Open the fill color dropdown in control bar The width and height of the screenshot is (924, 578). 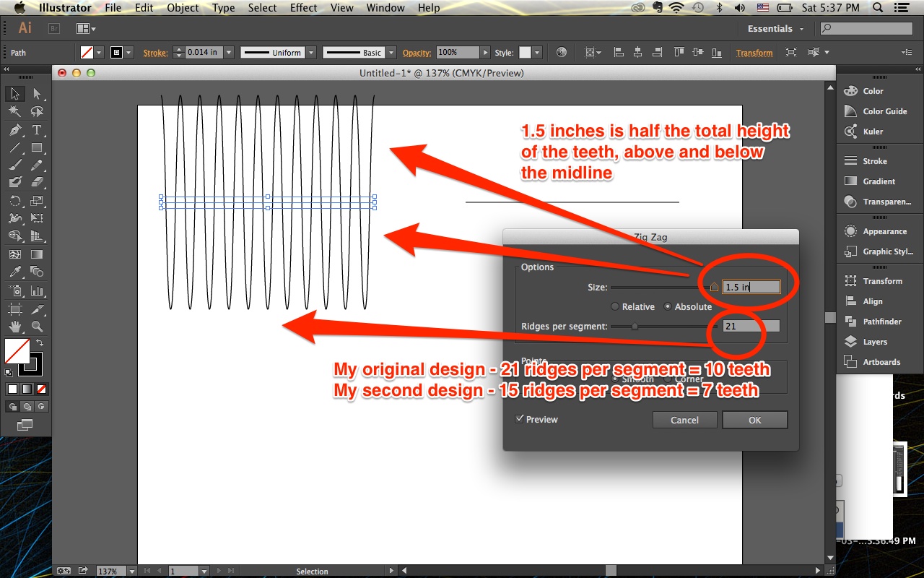click(x=100, y=52)
